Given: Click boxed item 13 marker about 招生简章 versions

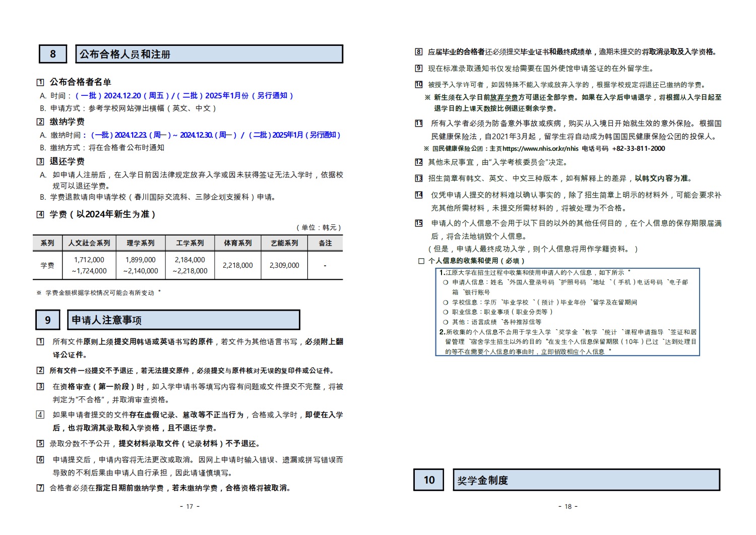Looking at the screenshot, I should coord(419,179).
